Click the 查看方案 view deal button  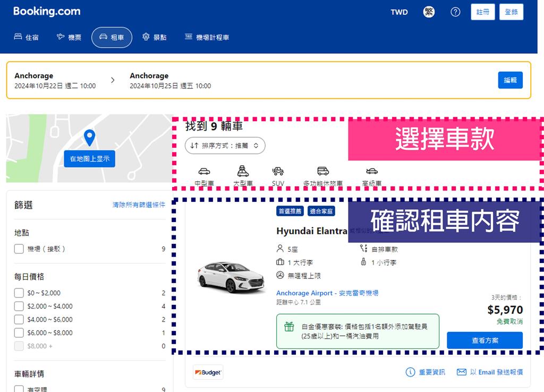[484, 340]
